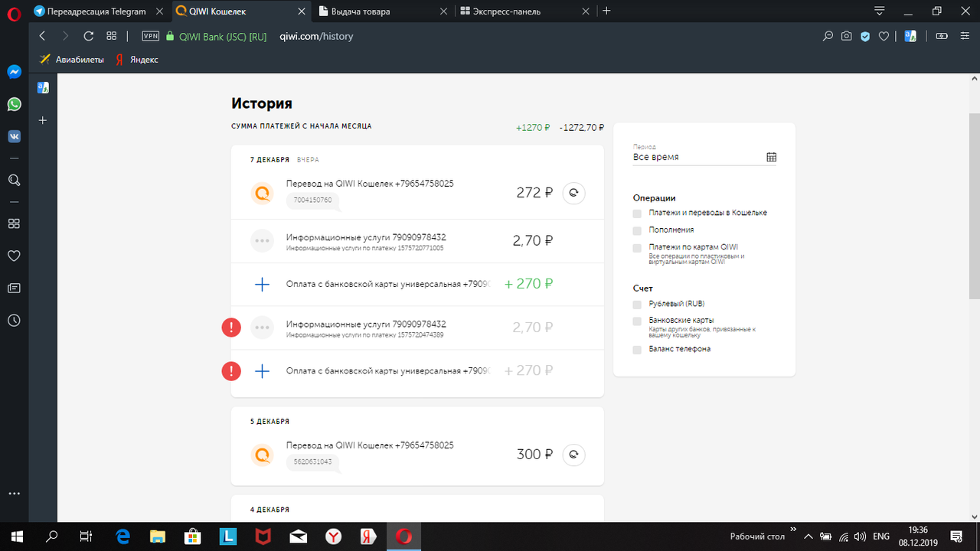Open ENG language switcher in tray
Viewport: 980px width, 551px height.
881,536
